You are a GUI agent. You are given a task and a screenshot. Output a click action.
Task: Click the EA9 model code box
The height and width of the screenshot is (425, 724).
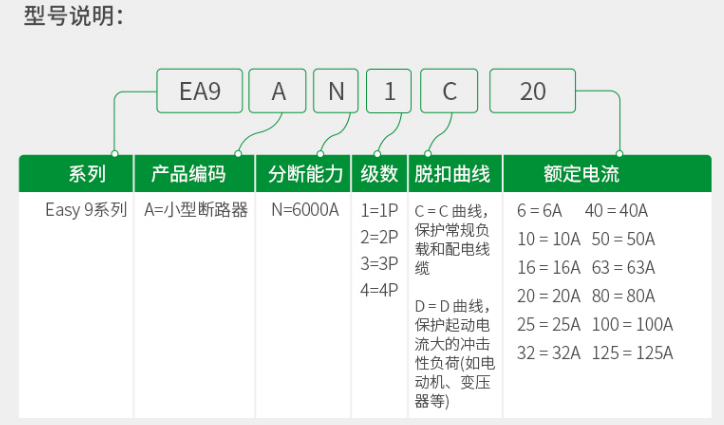click(x=199, y=91)
